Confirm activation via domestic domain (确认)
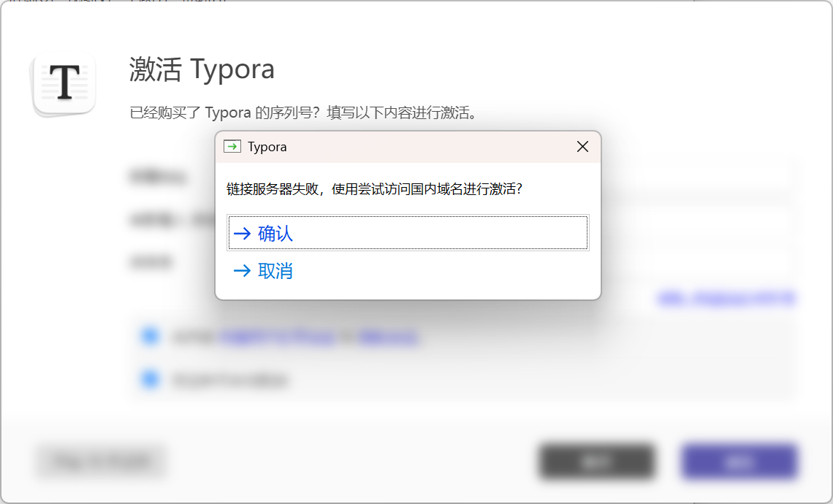The height and width of the screenshot is (504, 833). coord(408,232)
